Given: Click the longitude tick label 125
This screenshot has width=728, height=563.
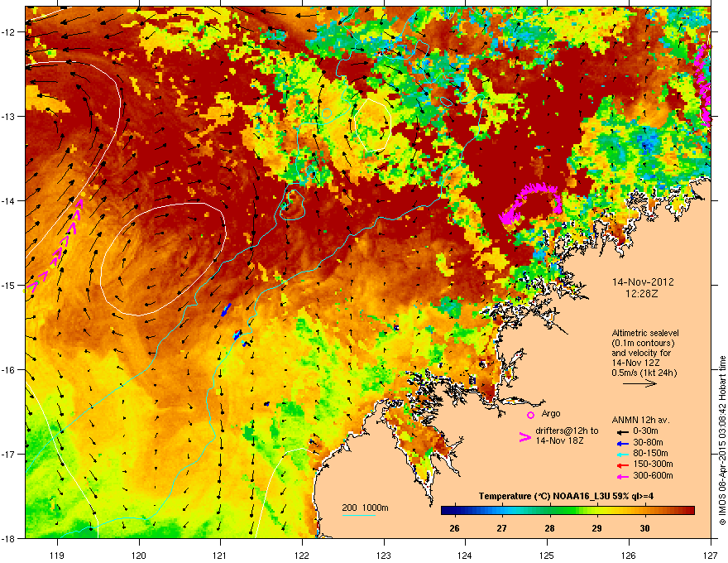Looking at the screenshot, I should pyautogui.click(x=547, y=555).
